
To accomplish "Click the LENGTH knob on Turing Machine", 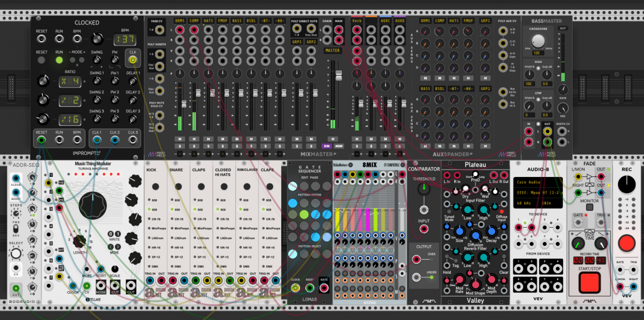I will coord(79,241).
